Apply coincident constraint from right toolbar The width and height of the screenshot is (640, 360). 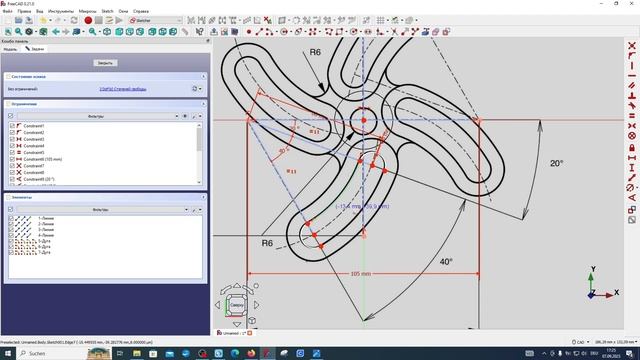pos(632,46)
